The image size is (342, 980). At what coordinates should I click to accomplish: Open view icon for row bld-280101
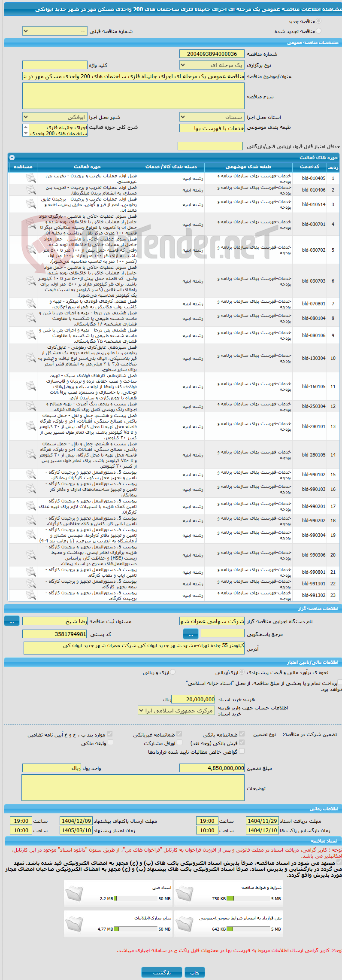31,426
